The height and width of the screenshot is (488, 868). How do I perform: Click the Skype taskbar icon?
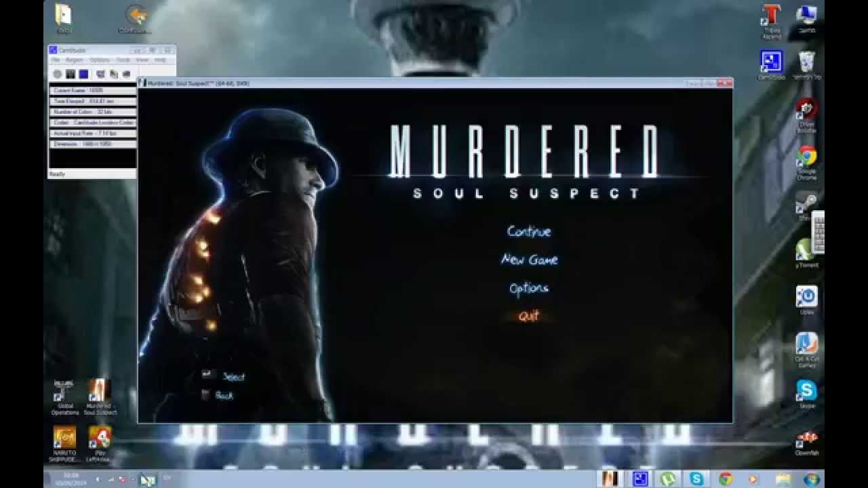(696, 479)
